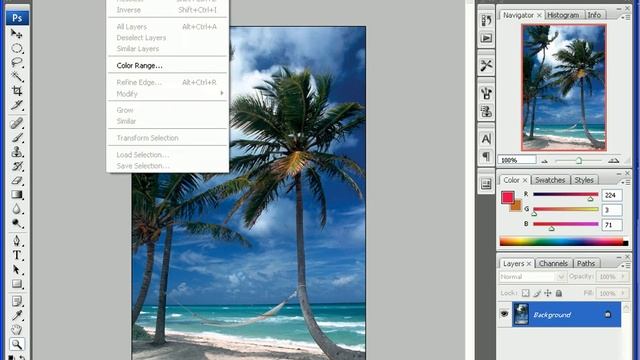Open the Actions panel from the dock
This screenshot has height=360, width=640.
tap(486, 38)
